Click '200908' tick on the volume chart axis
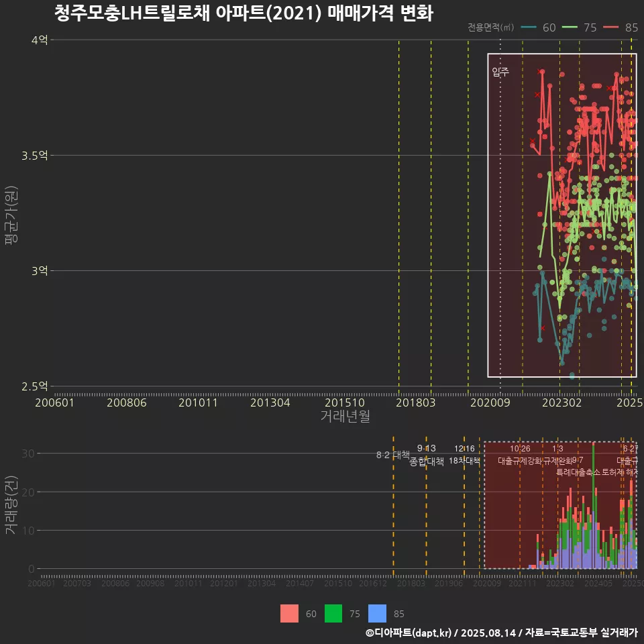644x644 pixels. click(150, 583)
